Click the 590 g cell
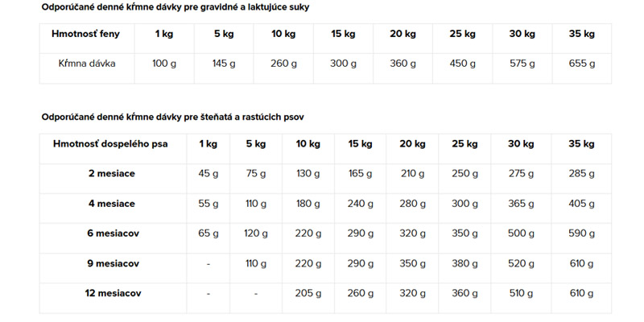644x322 pixels. tap(580, 233)
